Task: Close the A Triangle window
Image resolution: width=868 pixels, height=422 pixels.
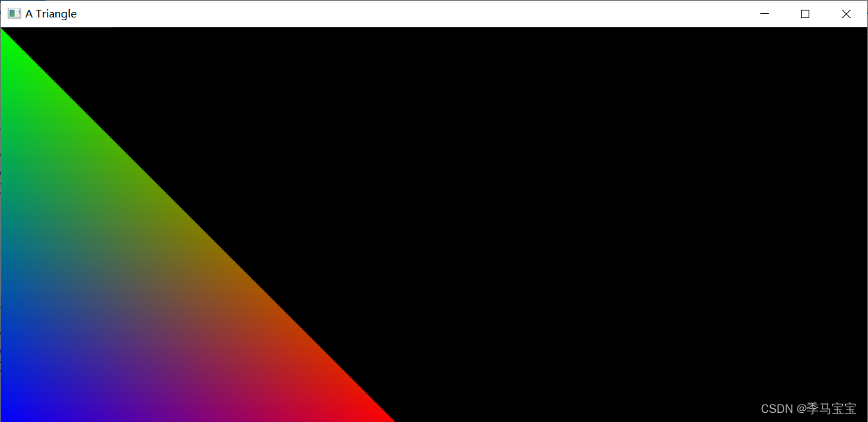Action: click(846, 14)
